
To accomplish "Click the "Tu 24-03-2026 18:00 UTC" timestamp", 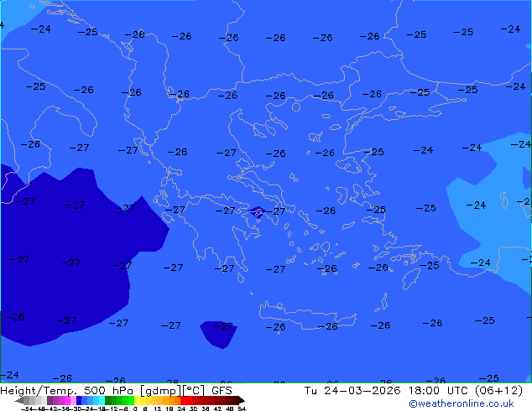I will click(x=387, y=391).
